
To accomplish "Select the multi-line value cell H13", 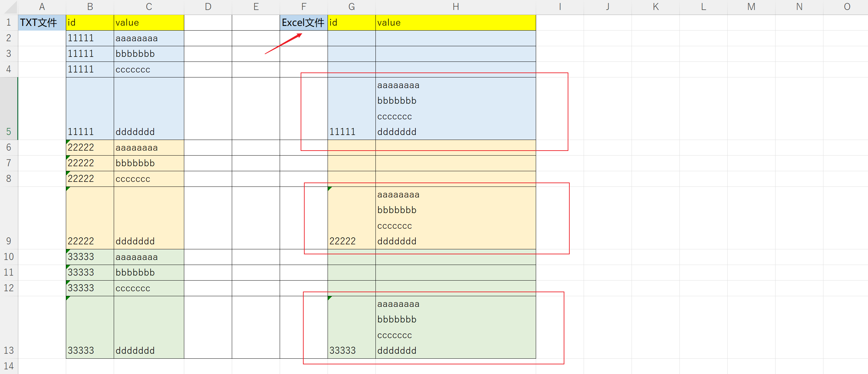I will [x=456, y=327].
